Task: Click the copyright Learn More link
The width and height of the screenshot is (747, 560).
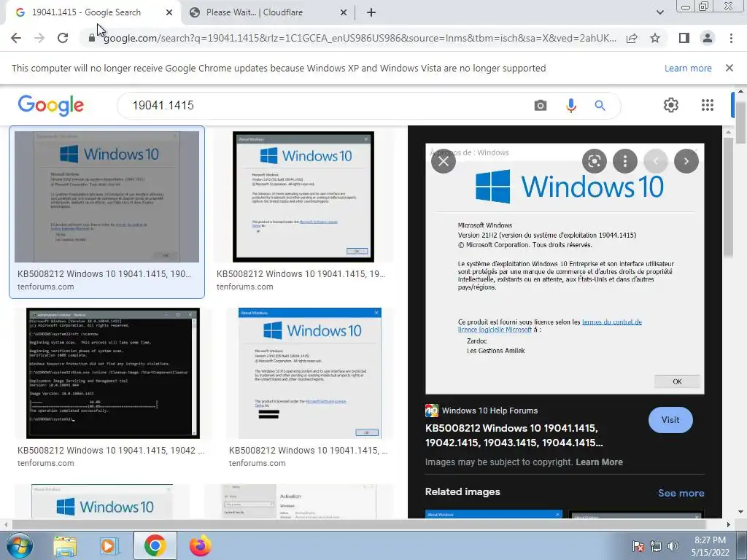Action: pos(599,462)
